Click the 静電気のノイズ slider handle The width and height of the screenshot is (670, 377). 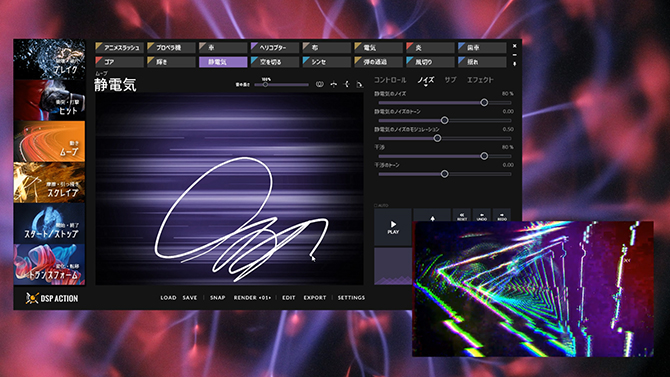click(484, 103)
